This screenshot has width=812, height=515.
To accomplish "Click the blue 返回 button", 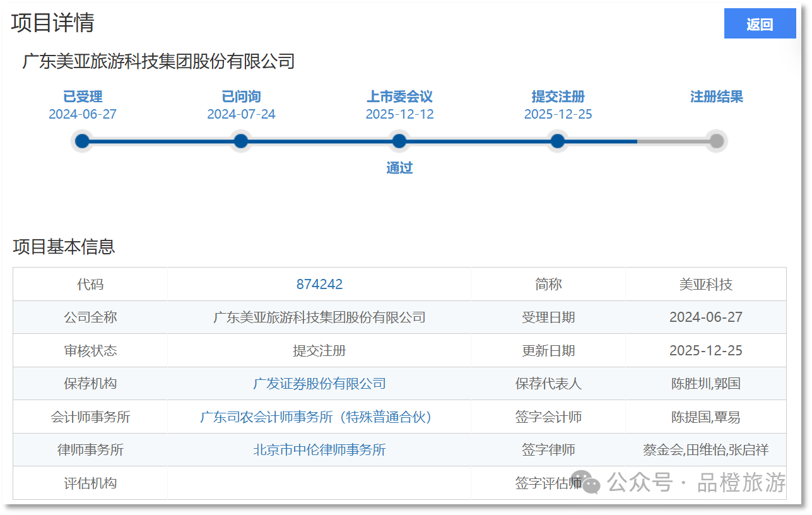I will tap(760, 24).
